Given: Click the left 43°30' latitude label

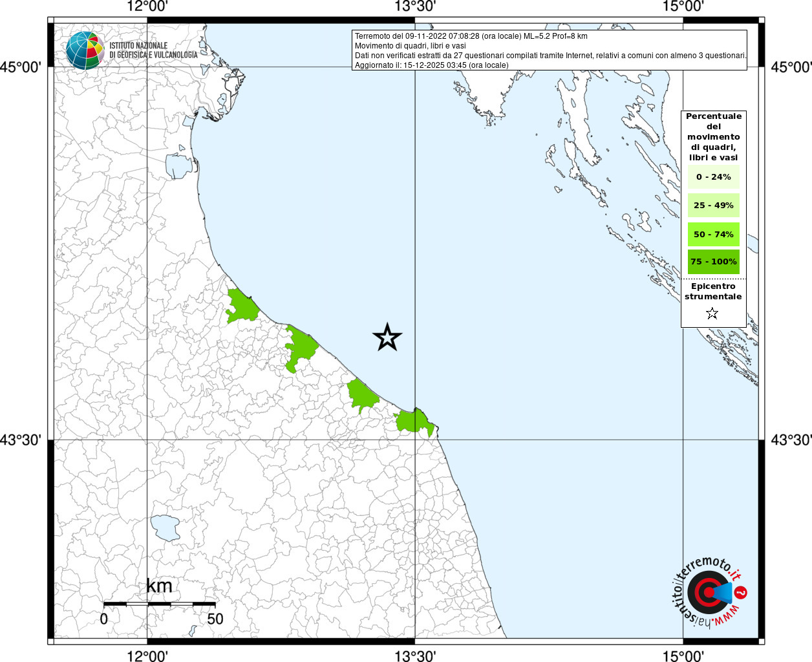Looking at the screenshot, I should click(21, 440).
